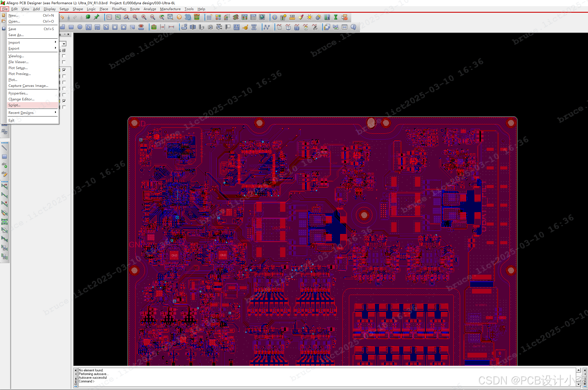
Task: Uncheck the lower checked layer visibility box
Action: click(x=64, y=101)
